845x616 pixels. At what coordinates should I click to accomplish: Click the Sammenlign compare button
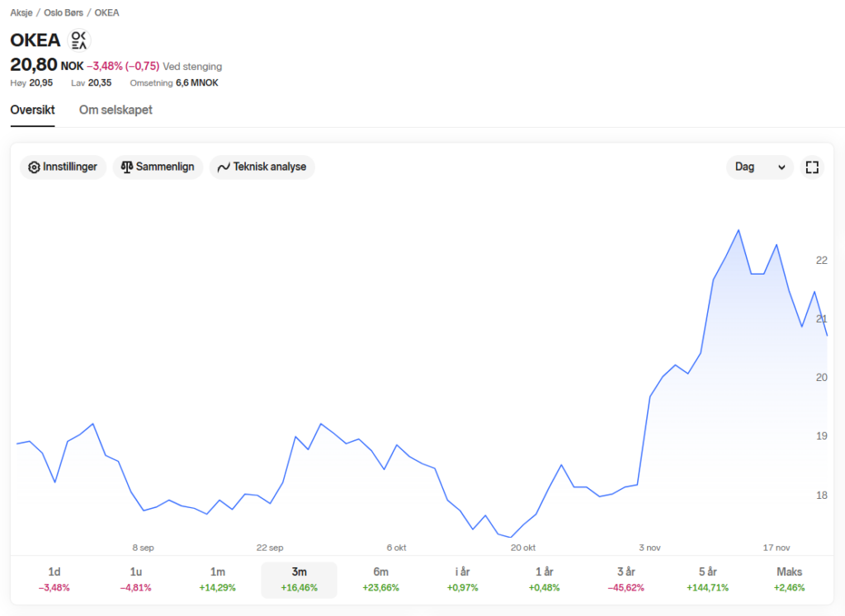(158, 167)
